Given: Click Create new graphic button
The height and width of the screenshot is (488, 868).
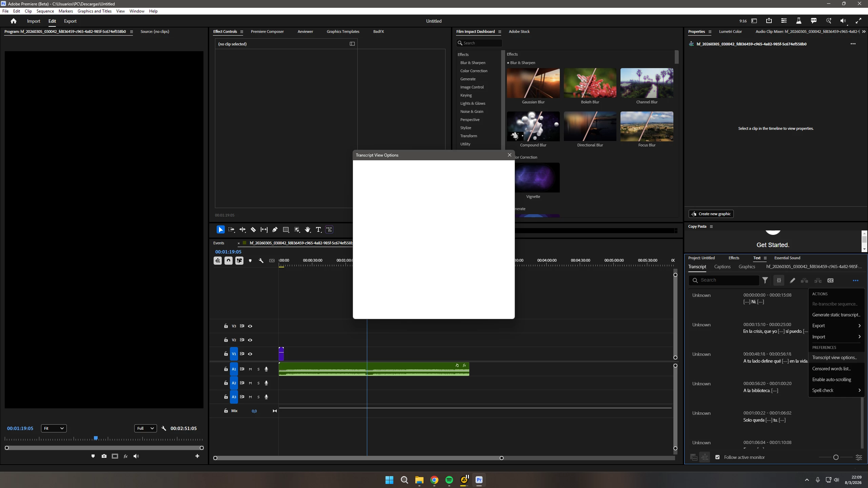Looking at the screenshot, I should [711, 214].
